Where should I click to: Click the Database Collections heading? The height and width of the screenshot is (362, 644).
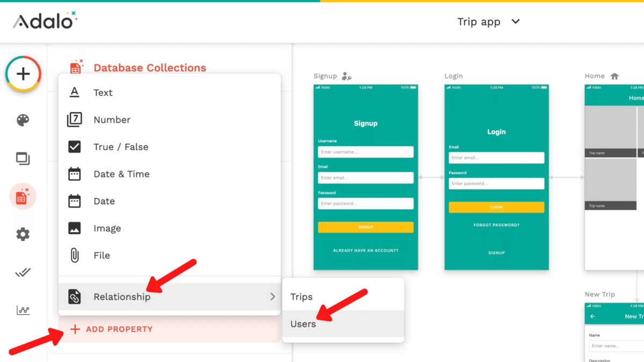point(150,68)
